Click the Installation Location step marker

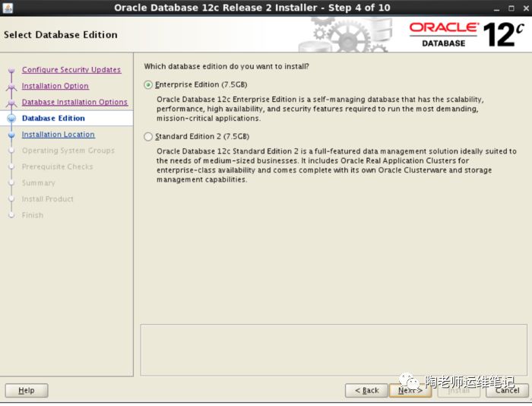[x=11, y=135]
